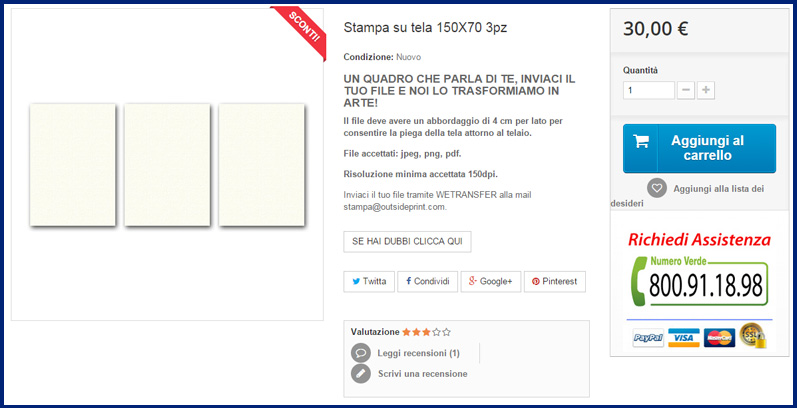Share on Twitter with Twitta button
The image size is (797, 408).
tap(369, 281)
